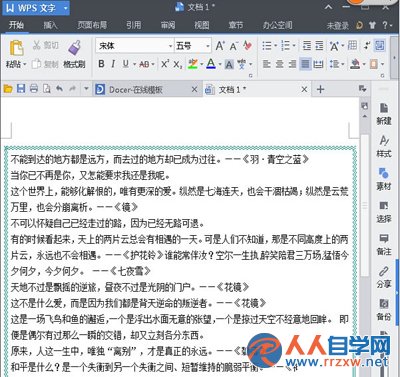Open the WPS 文字 application menu dropdown

[x=66, y=8]
